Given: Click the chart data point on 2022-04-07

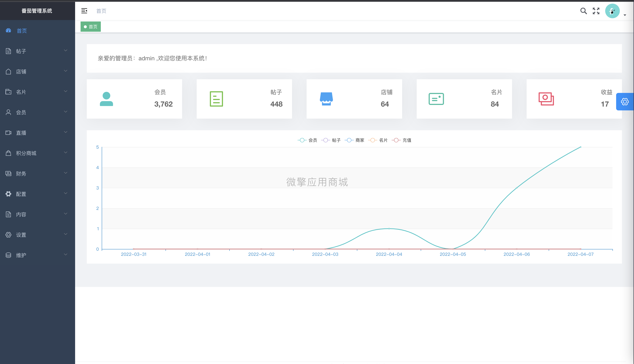Looking at the screenshot, I should coord(580,147).
